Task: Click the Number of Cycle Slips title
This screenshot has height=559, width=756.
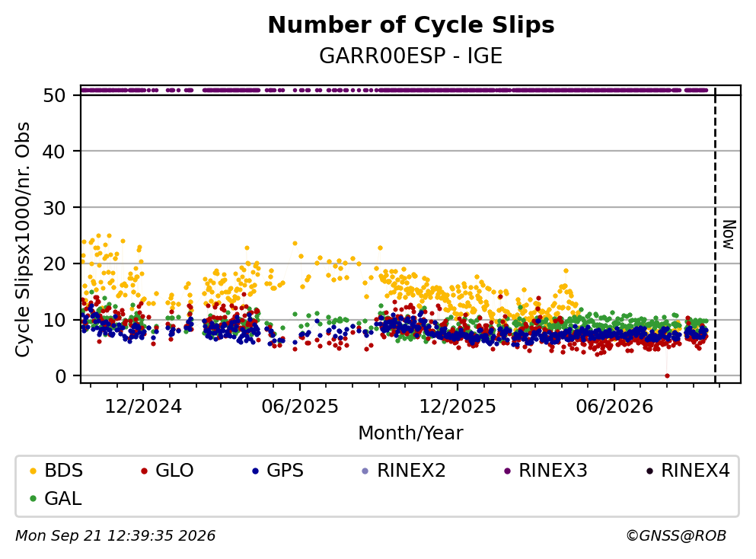Action: click(x=411, y=25)
